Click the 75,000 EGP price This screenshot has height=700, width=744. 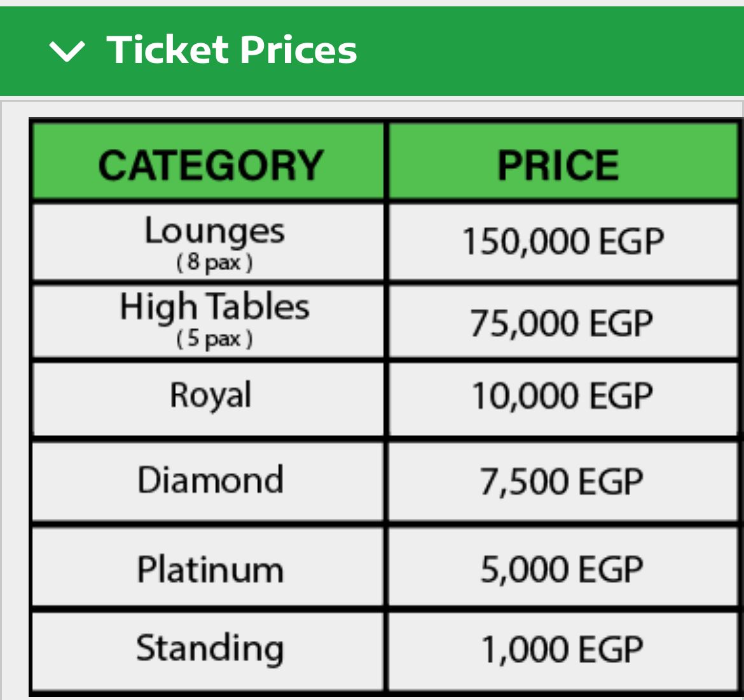(x=561, y=323)
